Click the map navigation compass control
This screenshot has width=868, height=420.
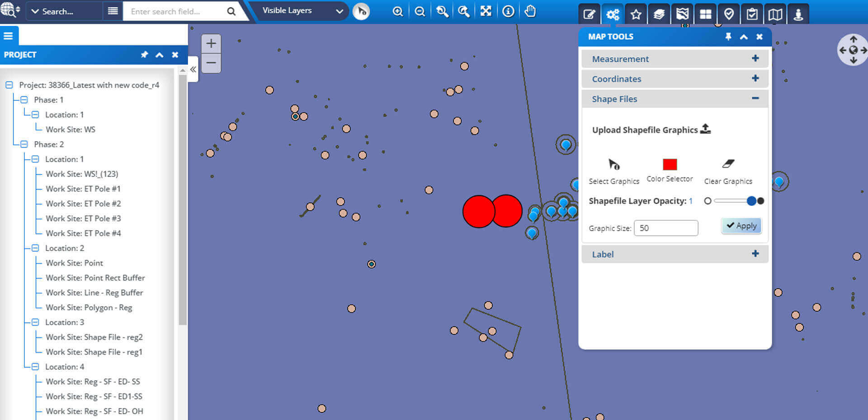click(x=853, y=50)
